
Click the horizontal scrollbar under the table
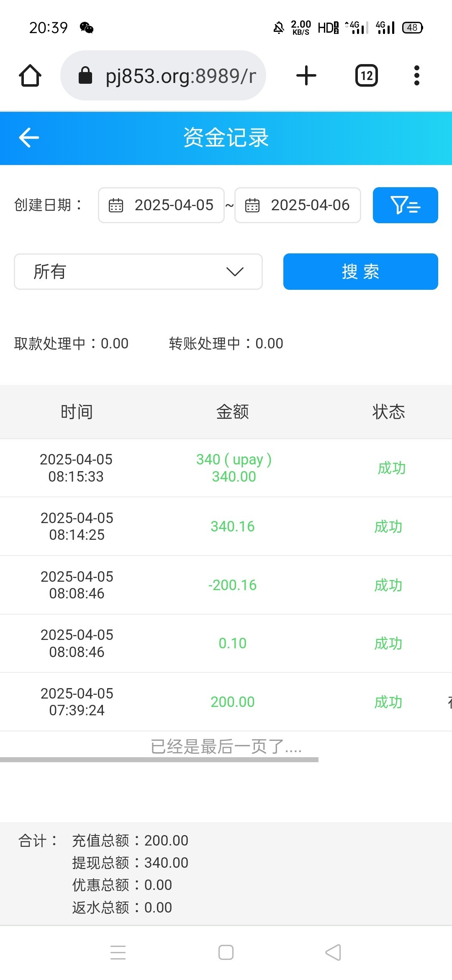point(159,760)
